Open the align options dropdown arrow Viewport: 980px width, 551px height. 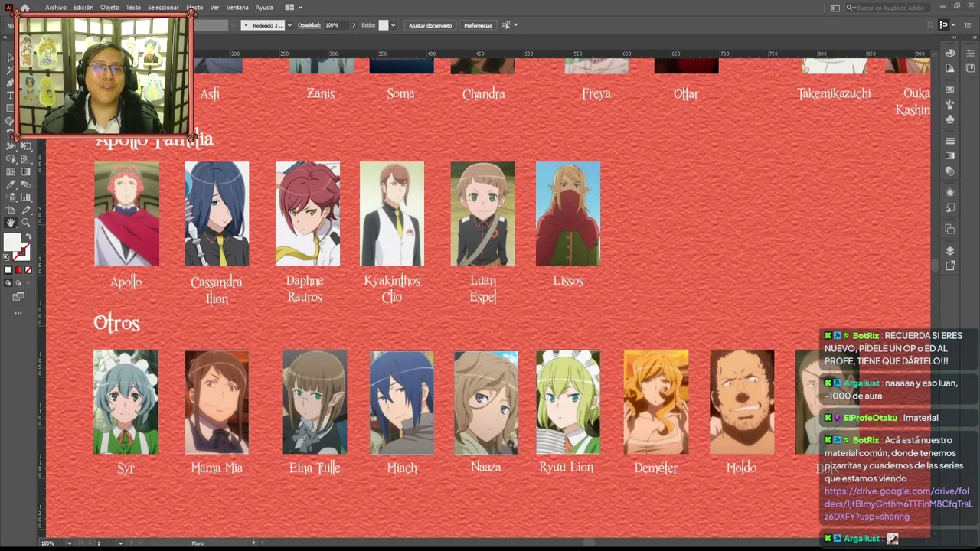[x=516, y=25]
